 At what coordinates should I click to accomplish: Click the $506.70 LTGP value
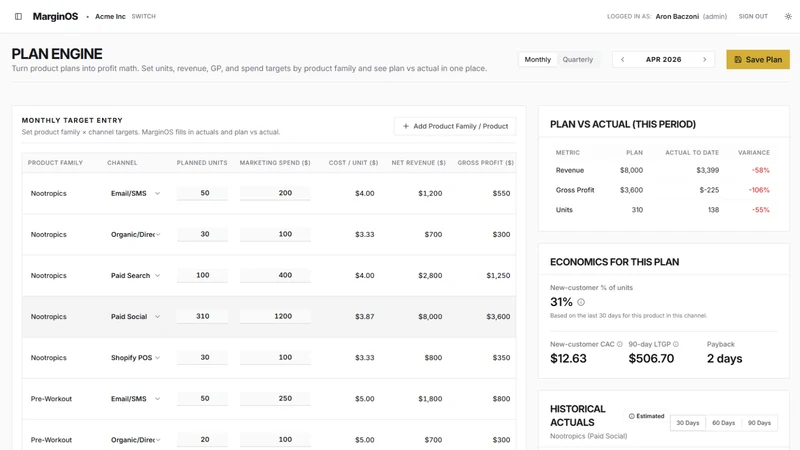click(651, 359)
